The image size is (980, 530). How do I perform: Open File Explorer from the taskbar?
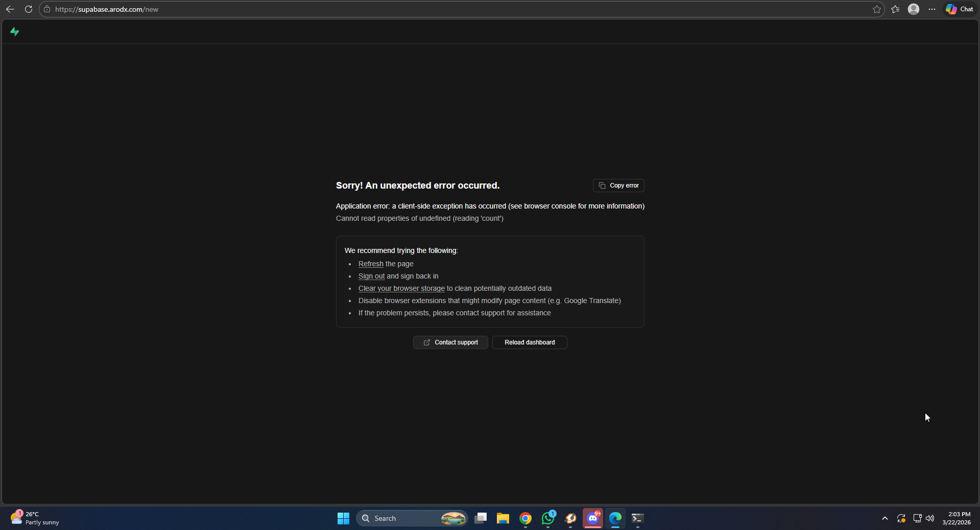coord(503,518)
